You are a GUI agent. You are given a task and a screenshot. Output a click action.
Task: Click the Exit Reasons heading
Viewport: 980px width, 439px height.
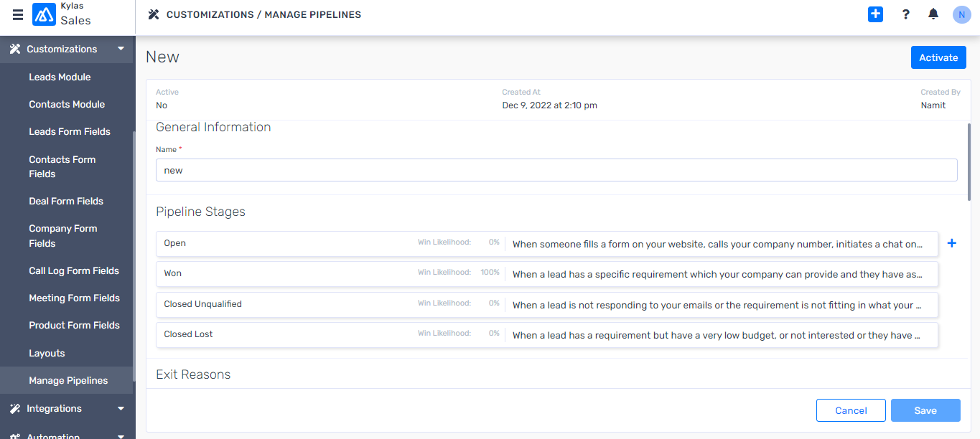pos(193,374)
